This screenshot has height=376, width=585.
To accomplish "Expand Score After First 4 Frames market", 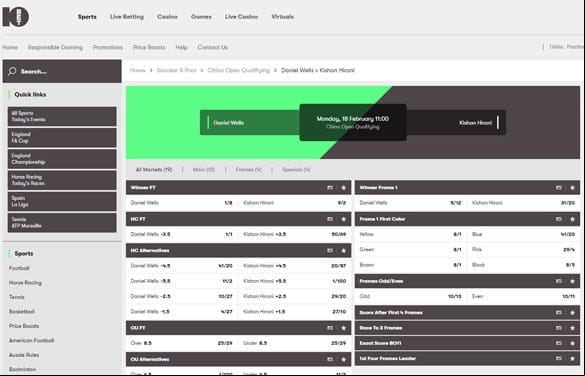I will tap(467, 313).
